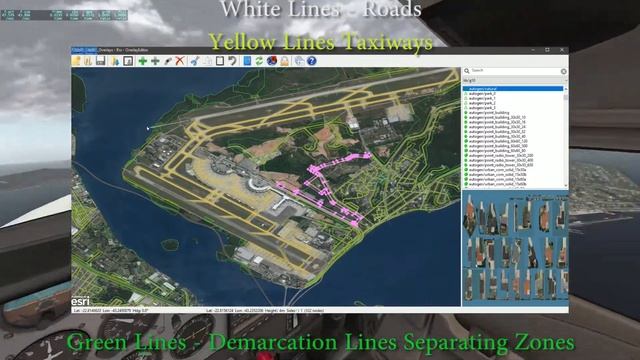Screen dimensions: 640x360
Task: Click the square frame toolbar icon
Action: click(x=128, y=61)
